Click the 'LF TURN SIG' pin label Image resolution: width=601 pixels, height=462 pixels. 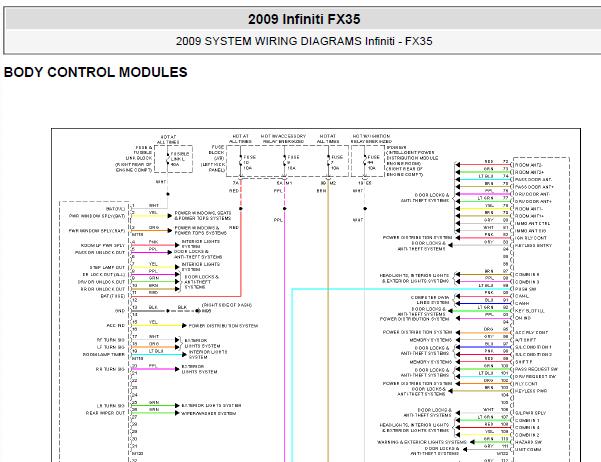111,347
